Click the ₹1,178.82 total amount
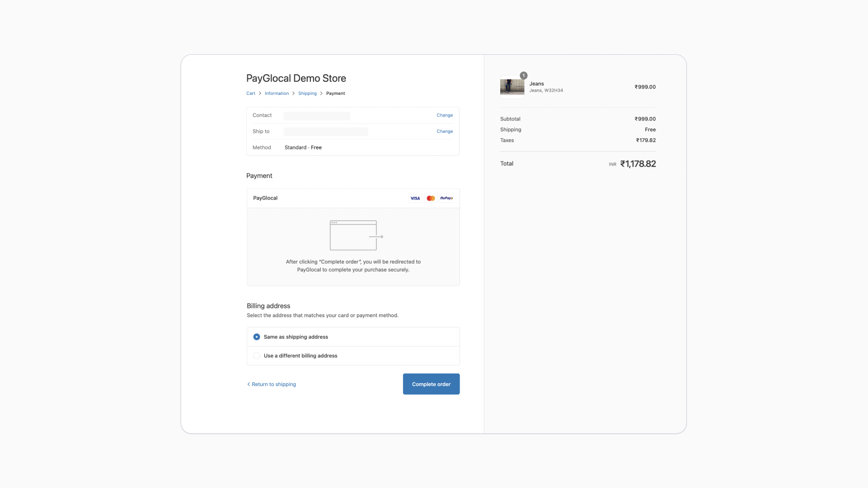 pyautogui.click(x=638, y=164)
